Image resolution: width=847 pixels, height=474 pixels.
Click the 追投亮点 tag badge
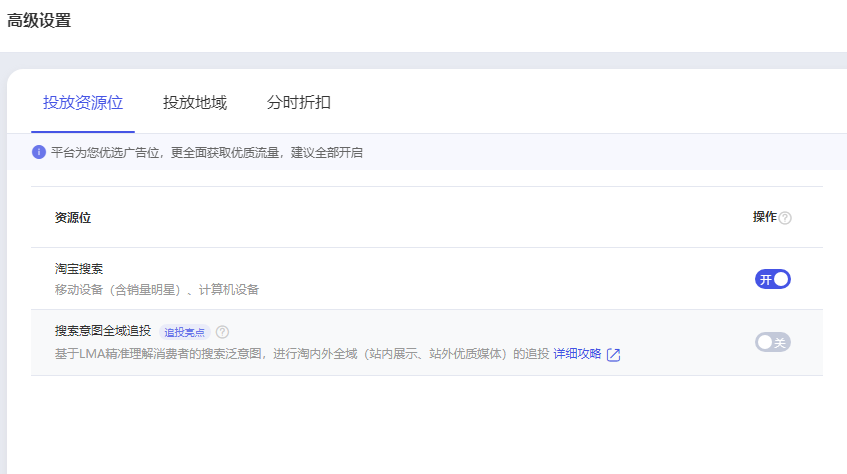[185, 332]
